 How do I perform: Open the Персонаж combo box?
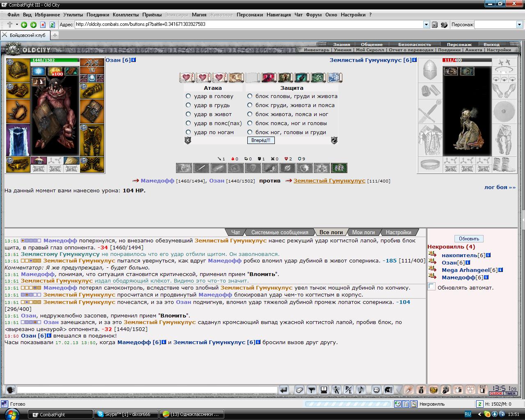pos(499,25)
